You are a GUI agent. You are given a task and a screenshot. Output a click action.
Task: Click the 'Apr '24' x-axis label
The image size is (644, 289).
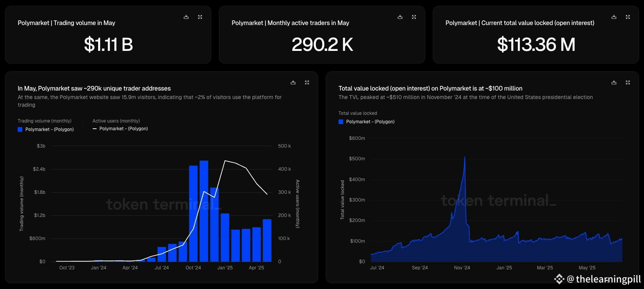(x=130, y=268)
